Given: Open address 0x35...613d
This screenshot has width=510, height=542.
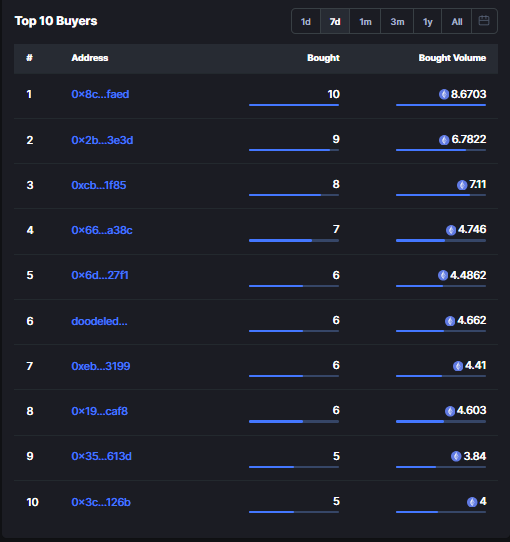Looking at the screenshot, I should (101, 456).
